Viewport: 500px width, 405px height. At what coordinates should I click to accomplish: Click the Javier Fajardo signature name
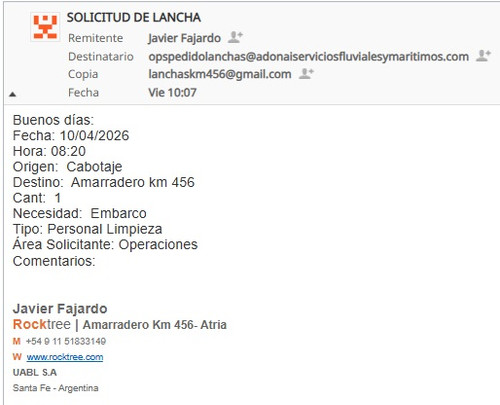(x=60, y=309)
